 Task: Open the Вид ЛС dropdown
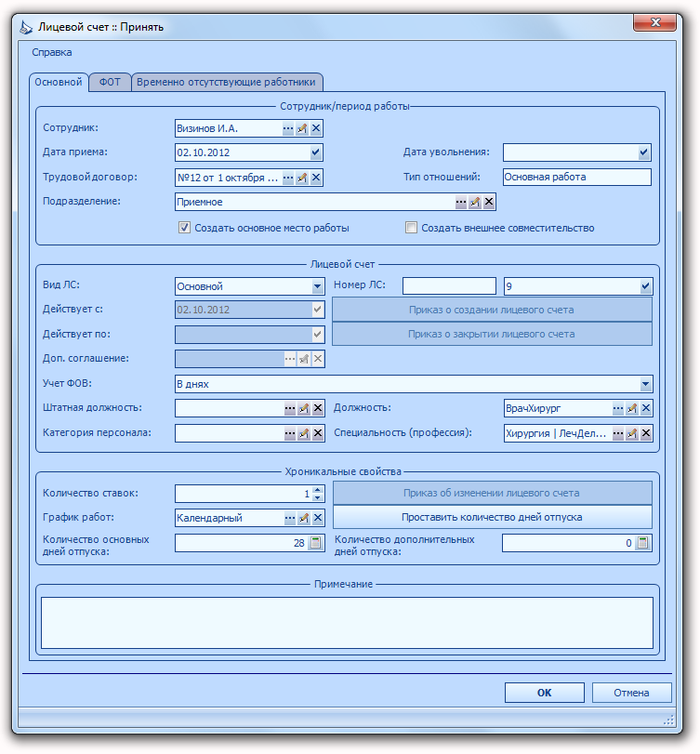coord(317,286)
